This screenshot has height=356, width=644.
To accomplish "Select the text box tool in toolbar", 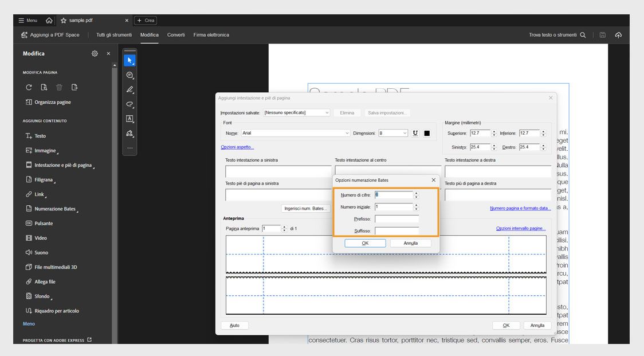I will (x=129, y=119).
